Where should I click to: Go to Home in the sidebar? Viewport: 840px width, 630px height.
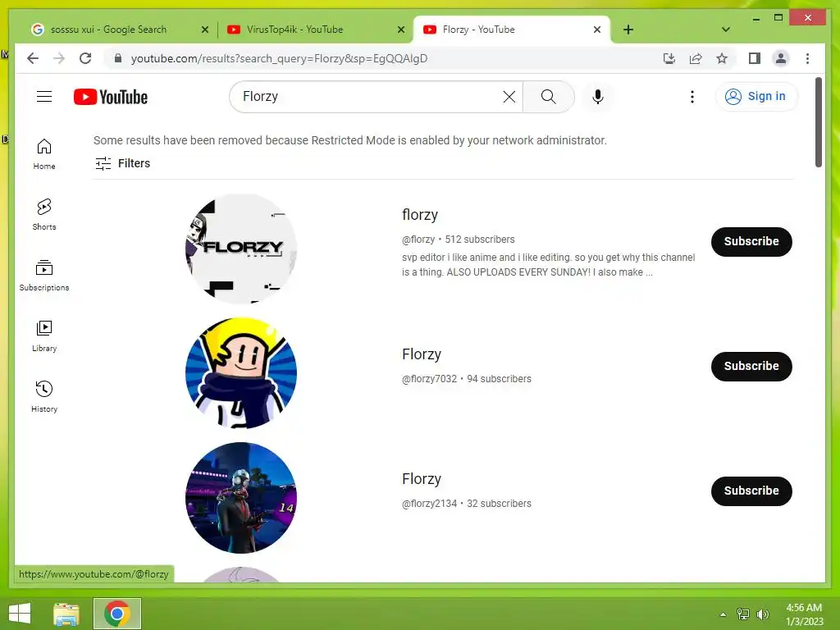44,153
